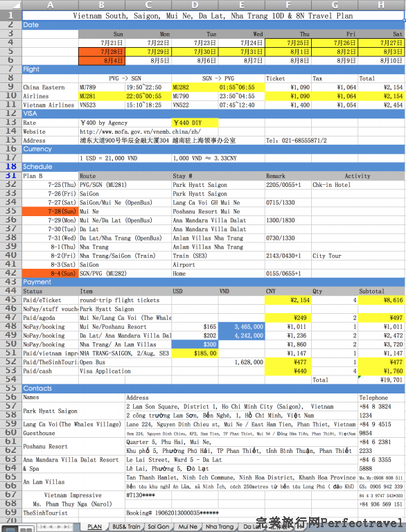Select the ¥8,616 subtotal cell
The height and width of the screenshot is (532, 406).
pos(381,300)
